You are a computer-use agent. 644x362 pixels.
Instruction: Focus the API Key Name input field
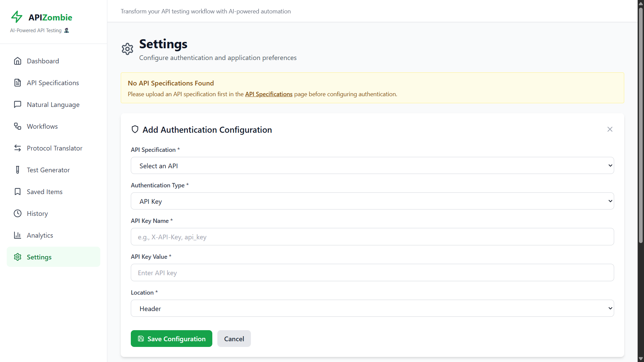[372, 237]
